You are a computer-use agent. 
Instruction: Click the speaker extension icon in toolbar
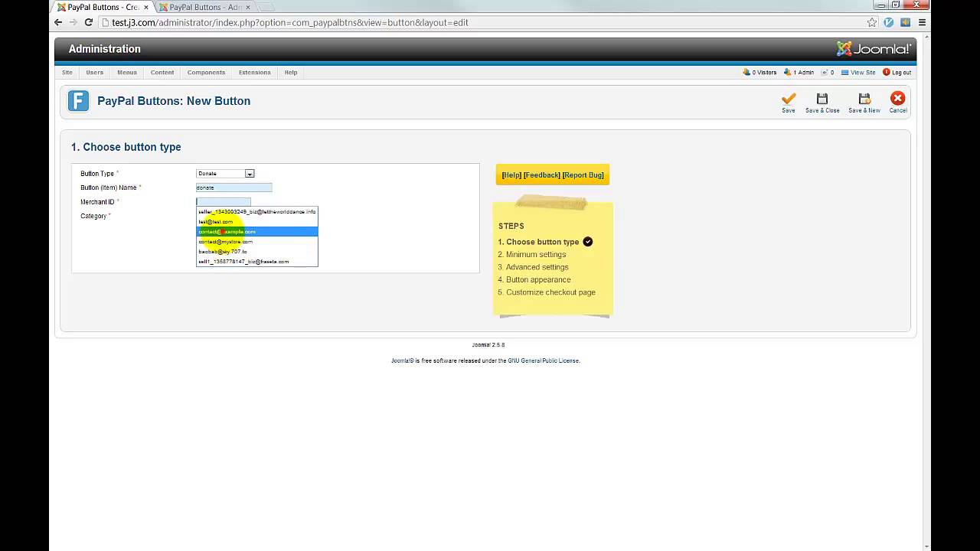click(905, 22)
